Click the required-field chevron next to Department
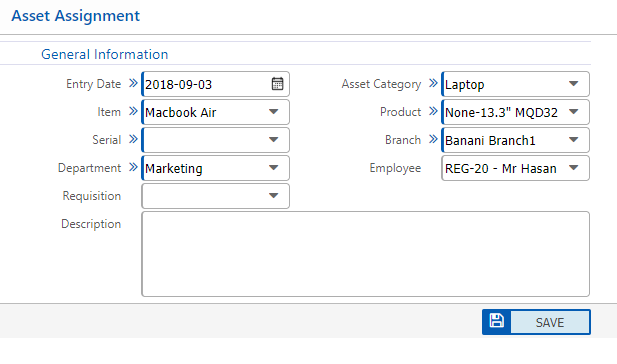This screenshot has width=617, height=364. pyautogui.click(x=133, y=167)
